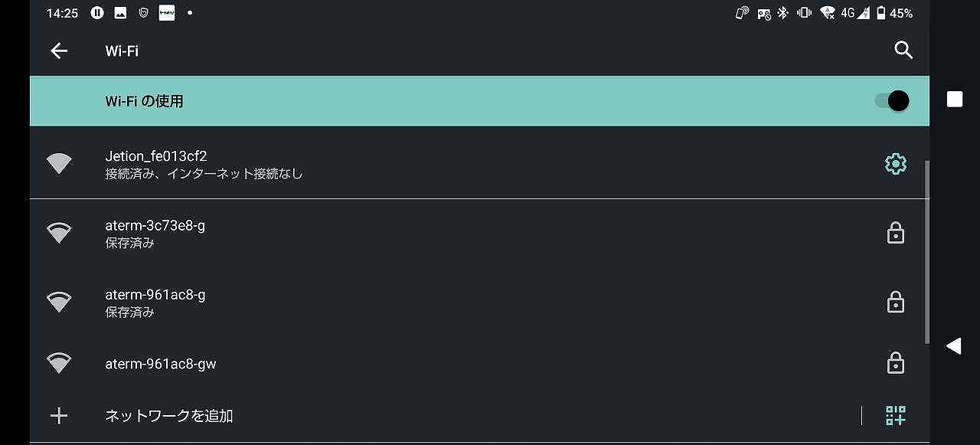Screen dimensions: 980x445
Task: Tap the back arrow in Wi-Fi header
Action: coord(59,51)
